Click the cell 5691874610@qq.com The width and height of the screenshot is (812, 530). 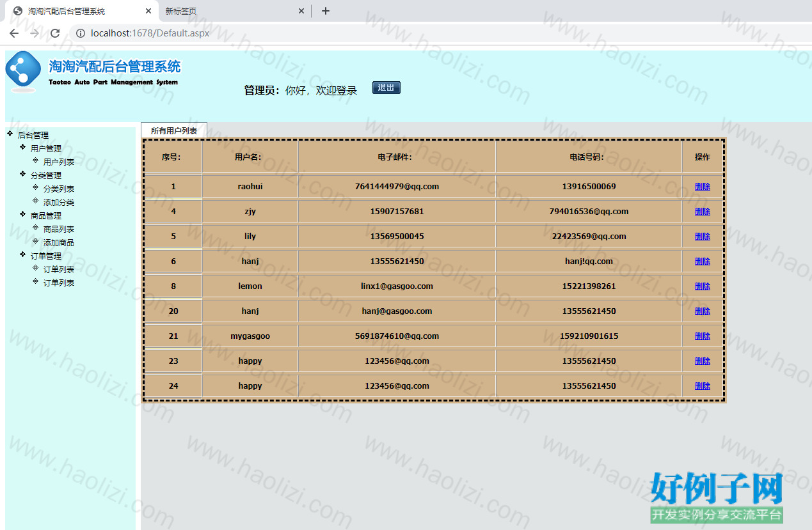(397, 336)
